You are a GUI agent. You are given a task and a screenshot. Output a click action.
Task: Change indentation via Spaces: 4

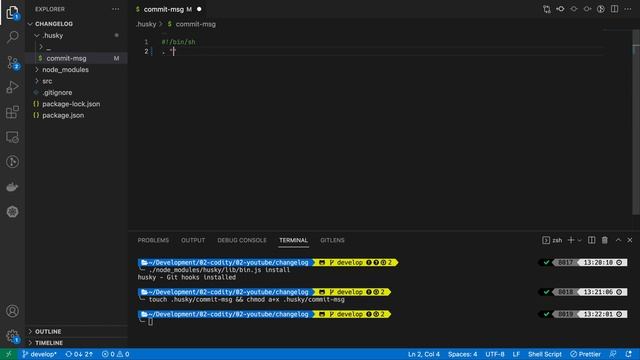pyautogui.click(x=462, y=354)
